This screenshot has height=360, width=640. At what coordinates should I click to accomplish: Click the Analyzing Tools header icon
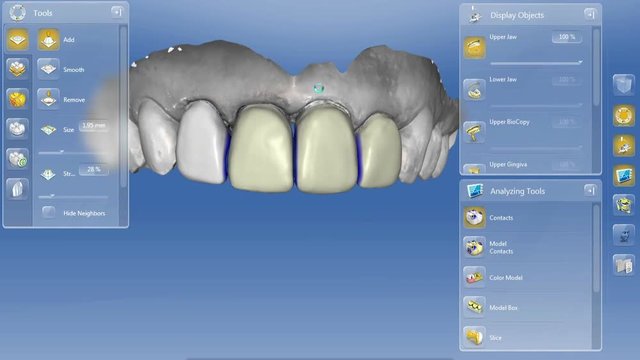point(475,191)
